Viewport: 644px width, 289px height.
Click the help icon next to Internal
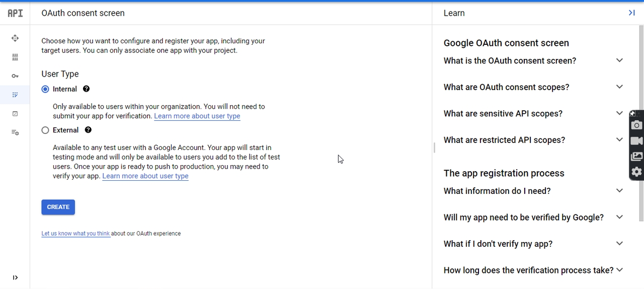[86, 89]
